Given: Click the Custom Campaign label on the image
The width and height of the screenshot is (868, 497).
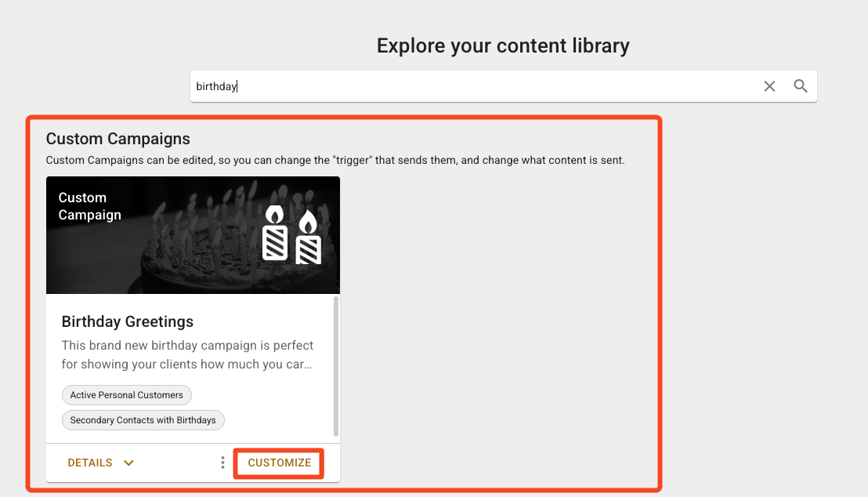Looking at the screenshot, I should click(89, 206).
